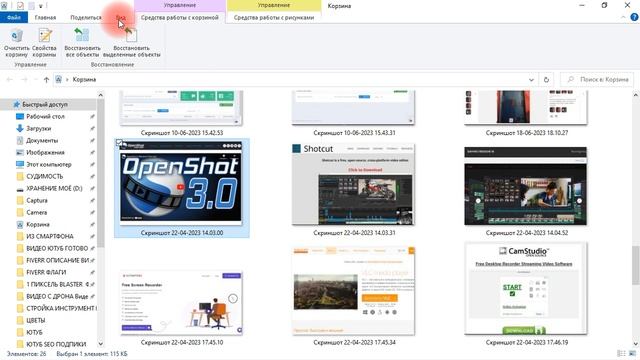The height and width of the screenshot is (360, 640).
Task: Uncheck the selected OpenShot 3.0 thumbnail checkbox
Action: 119,143
